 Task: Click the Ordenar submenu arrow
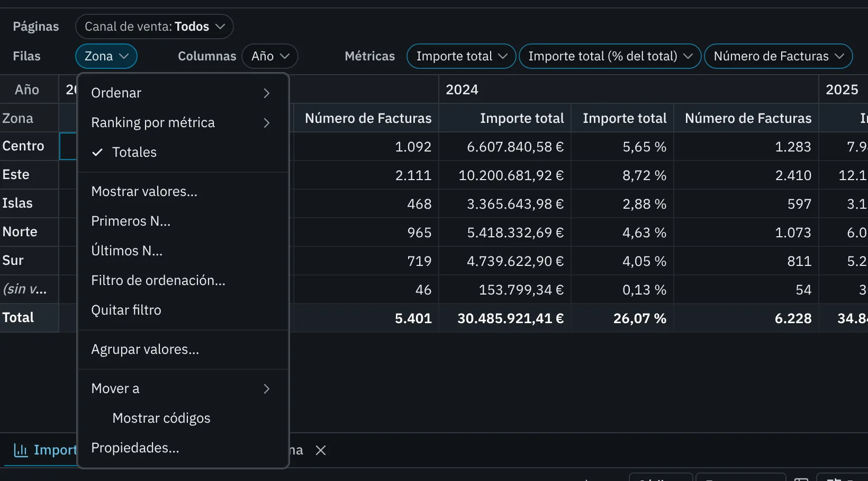click(x=267, y=93)
